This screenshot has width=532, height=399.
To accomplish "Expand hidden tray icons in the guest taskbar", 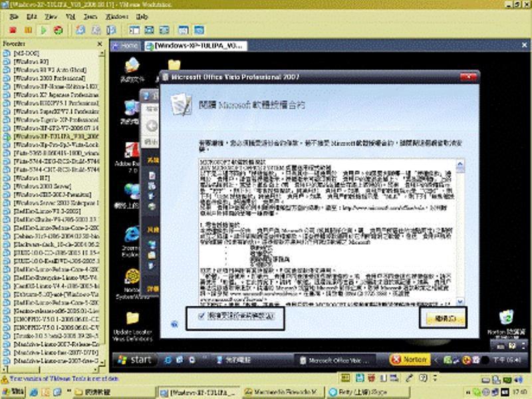I will (x=436, y=360).
